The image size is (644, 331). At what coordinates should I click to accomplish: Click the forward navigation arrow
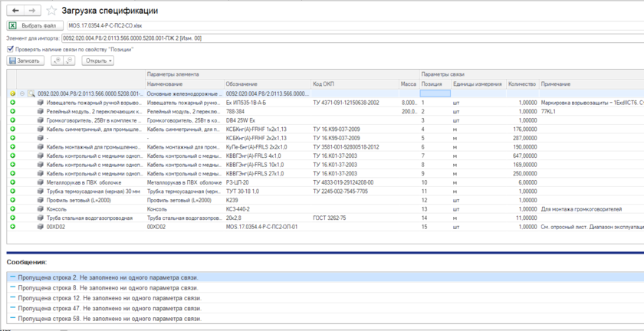coord(34,11)
